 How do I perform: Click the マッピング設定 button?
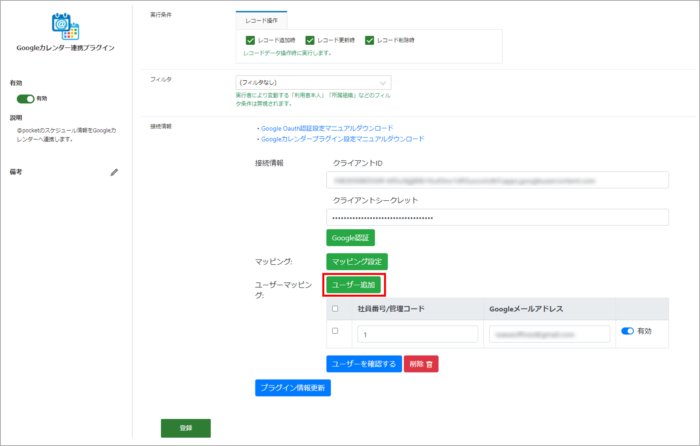tap(357, 262)
